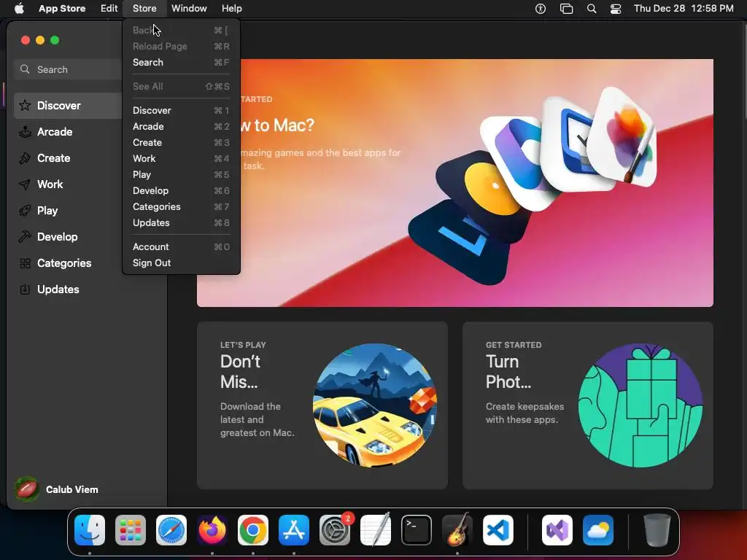The width and height of the screenshot is (747, 560).
Task: Open the Edit menu
Action: click(109, 9)
